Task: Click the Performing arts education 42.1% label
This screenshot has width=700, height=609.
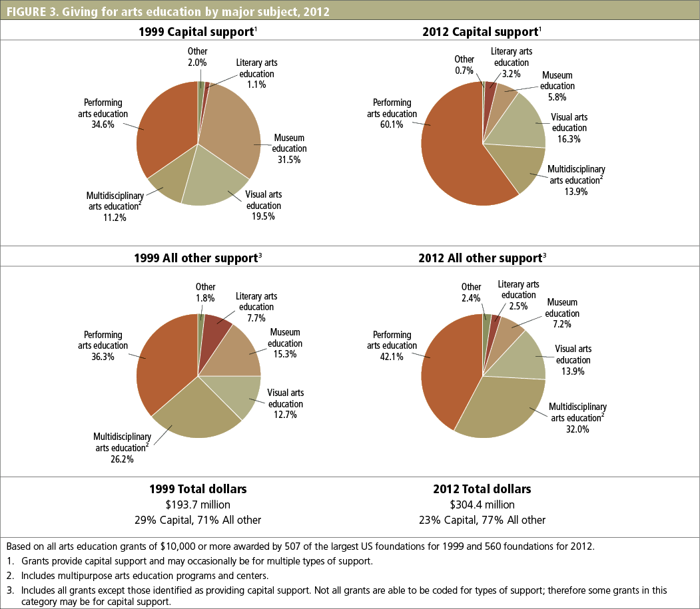Action: tap(392, 346)
